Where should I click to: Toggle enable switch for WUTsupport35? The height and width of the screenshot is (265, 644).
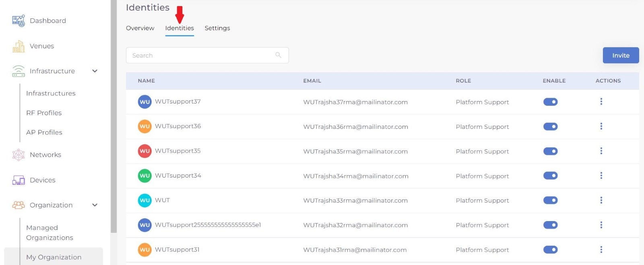550,151
